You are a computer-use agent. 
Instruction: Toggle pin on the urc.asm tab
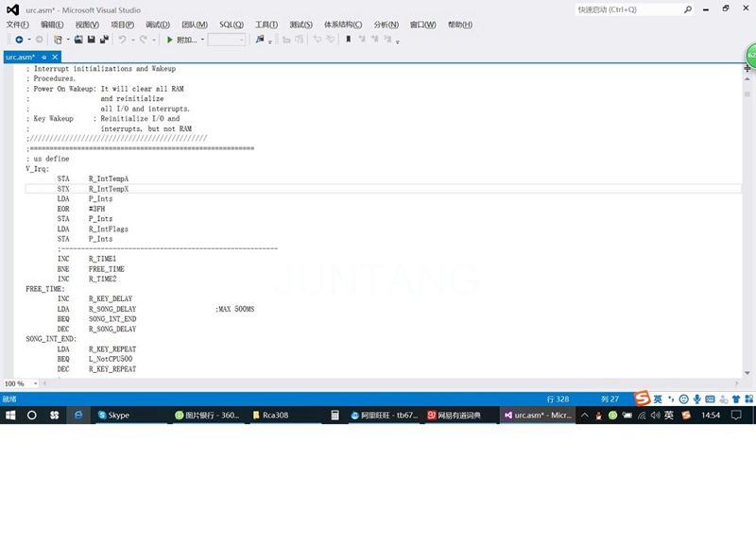(x=43, y=58)
